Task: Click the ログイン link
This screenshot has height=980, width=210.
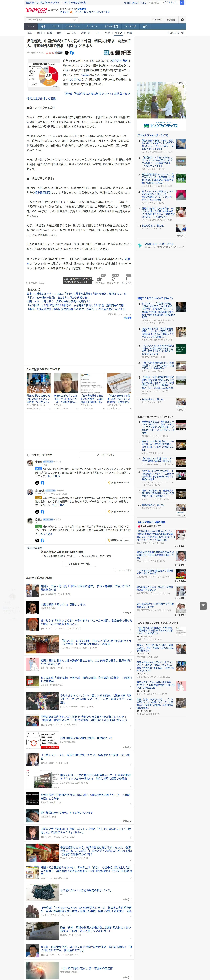Action: (x=64, y=12)
